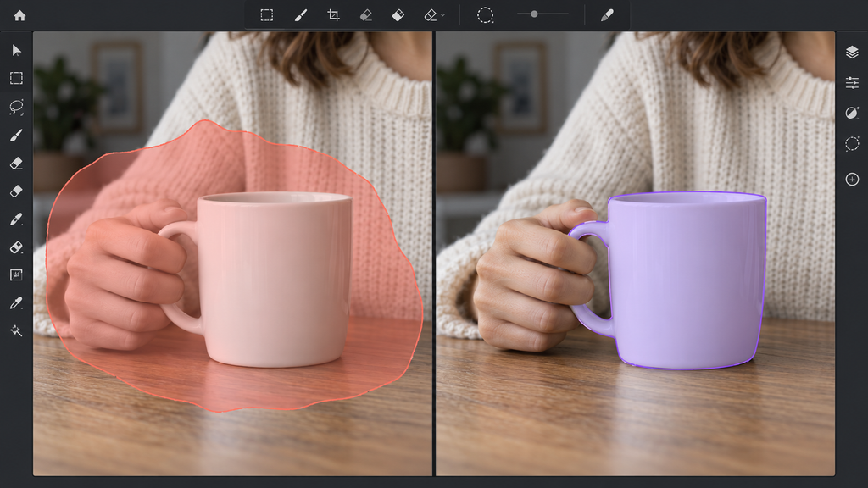868x488 pixels.
Task: Expand the eraser options dropdown chevron
Action: [442, 15]
